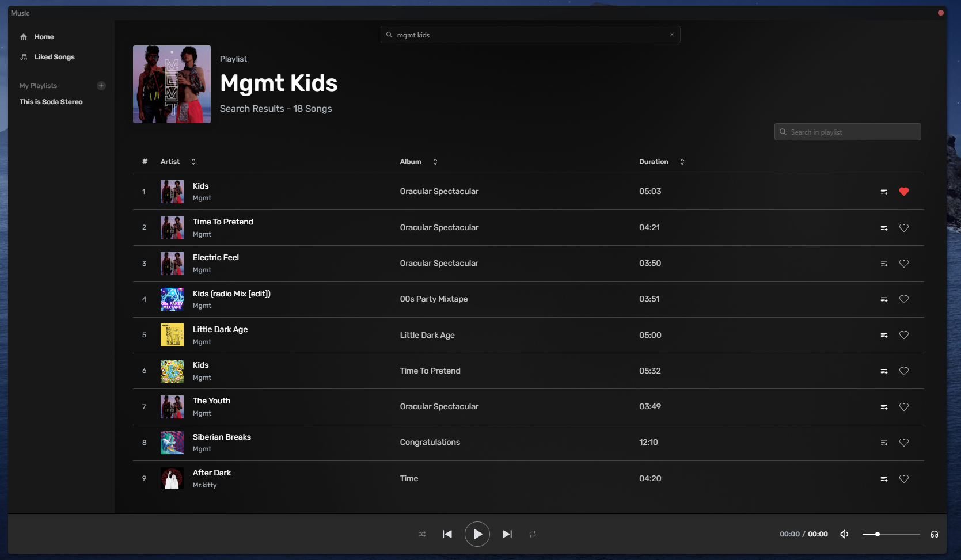Add Little Dark Age to playlist queue

click(884, 336)
